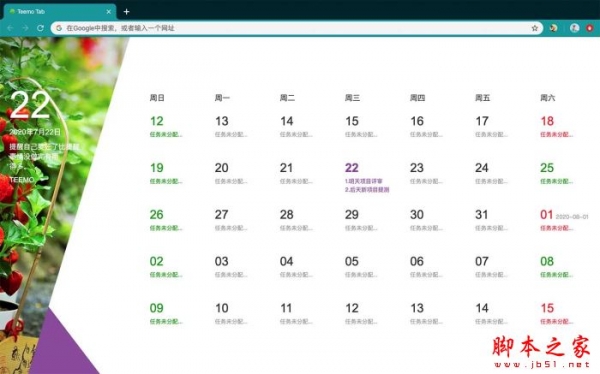Click the browser back arrow
Screen dimensions: 600x374
click(10, 28)
